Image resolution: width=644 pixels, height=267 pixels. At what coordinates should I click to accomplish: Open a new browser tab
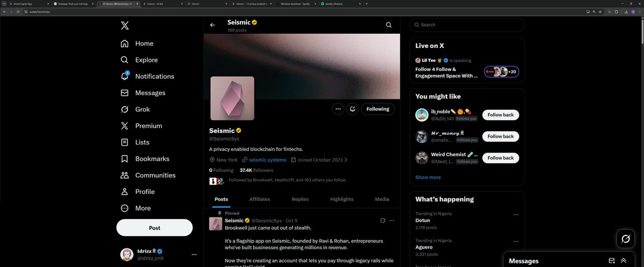(x=367, y=3)
